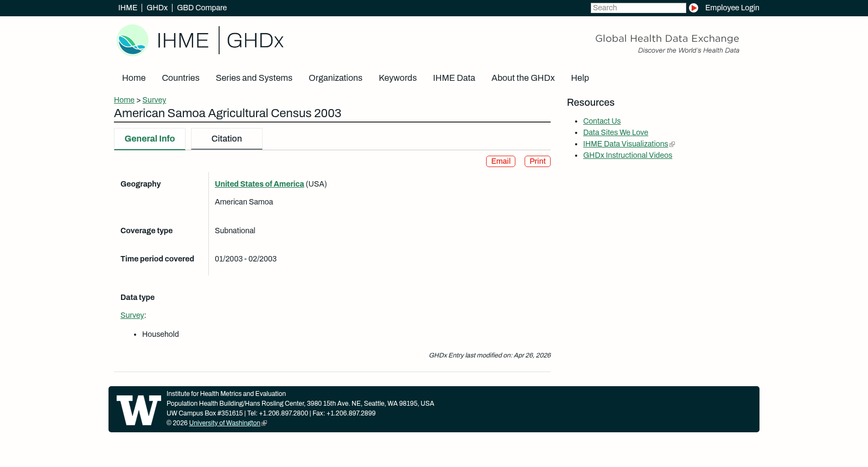
Task: Select the General Info tab
Action: (150, 139)
